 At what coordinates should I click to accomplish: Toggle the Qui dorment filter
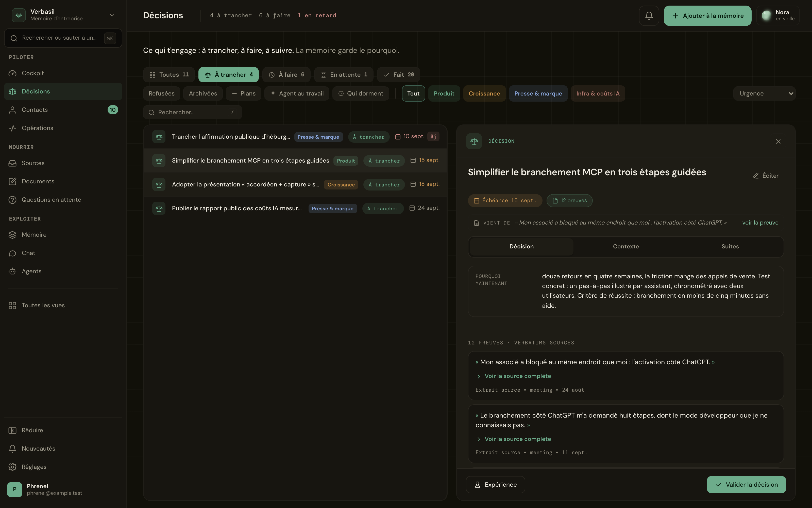[361, 93]
